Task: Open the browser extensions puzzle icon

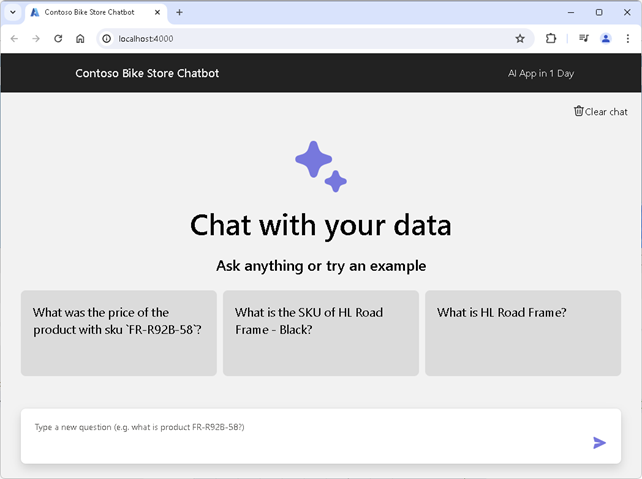Action: tap(551, 38)
